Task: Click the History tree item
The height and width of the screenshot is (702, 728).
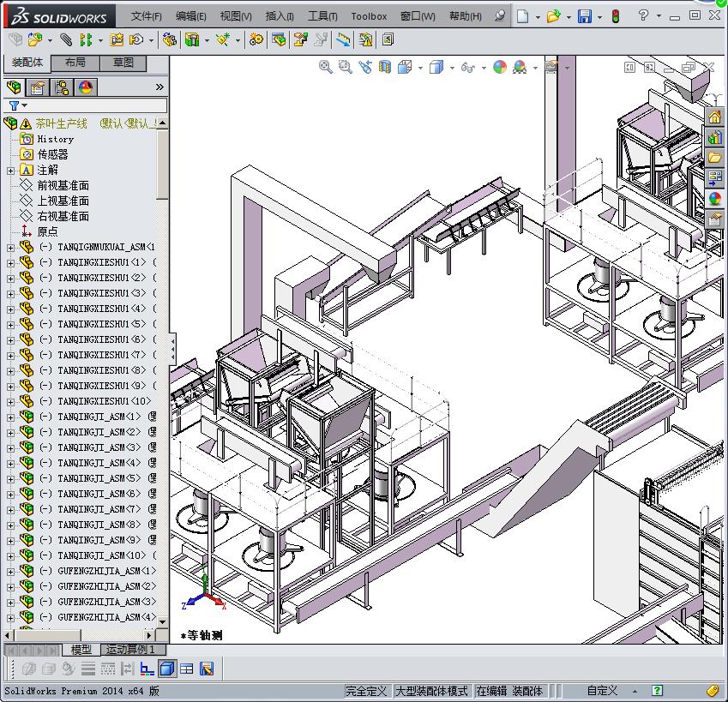Action: 55,139
